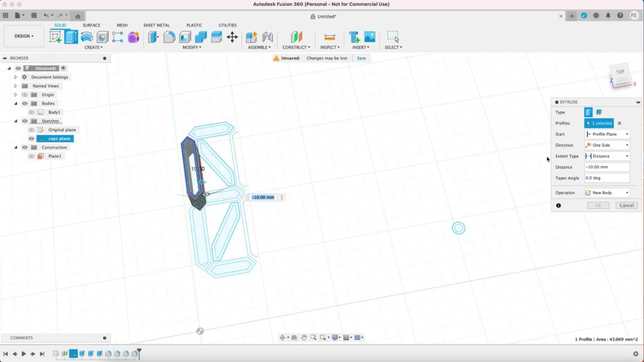644x362 pixels.
Task: Click the Save link in unsaved warning
Action: [361, 58]
